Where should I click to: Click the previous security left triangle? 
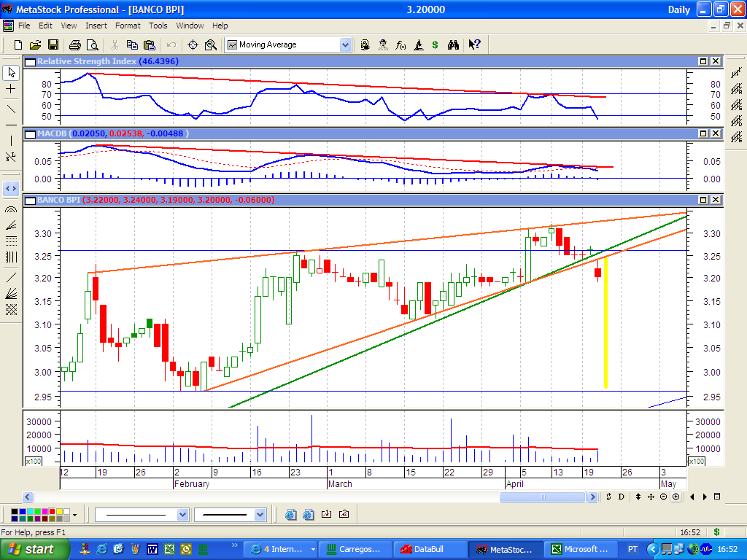(x=692, y=497)
